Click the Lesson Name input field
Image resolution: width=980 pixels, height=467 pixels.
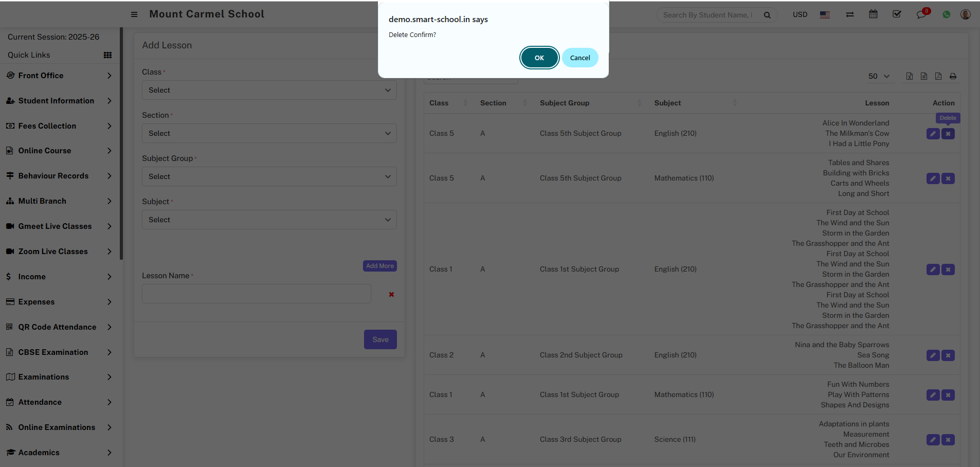256,294
